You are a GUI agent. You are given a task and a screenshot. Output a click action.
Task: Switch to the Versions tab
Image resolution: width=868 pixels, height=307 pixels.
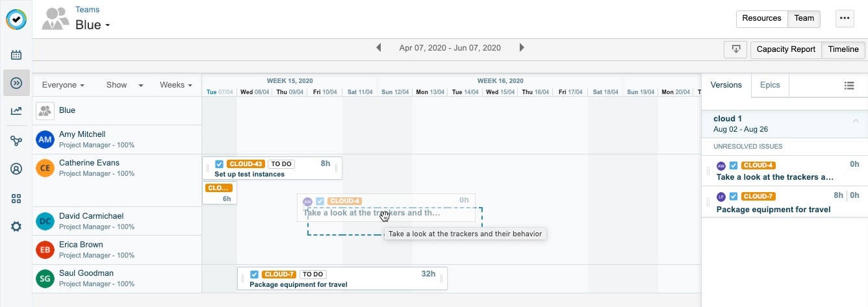(x=726, y=85)
